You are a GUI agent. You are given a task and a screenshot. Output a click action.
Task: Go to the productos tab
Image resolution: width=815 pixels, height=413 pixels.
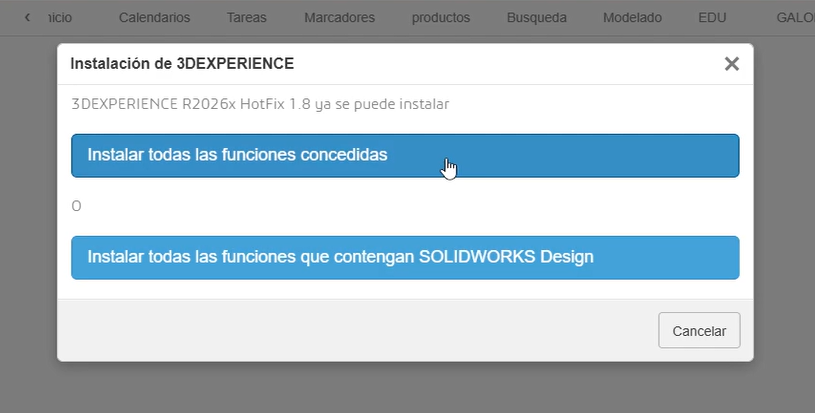tap(441, 17)
